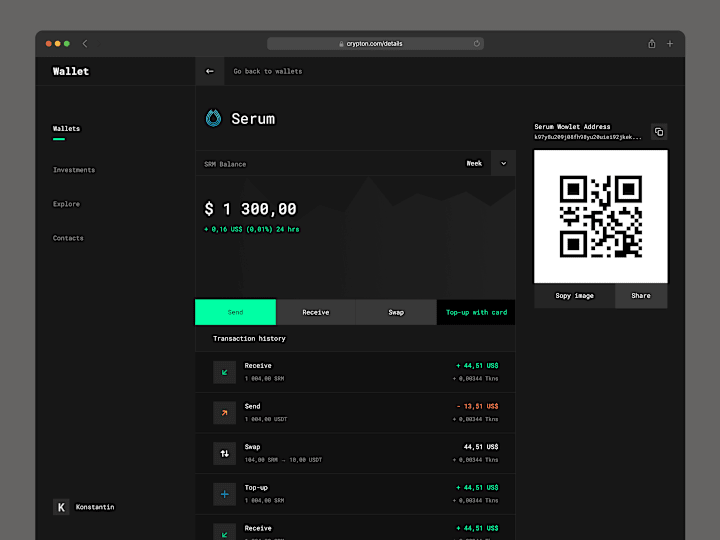Click the Top-up with card button
720x540 pixels.
pos(476,312)
